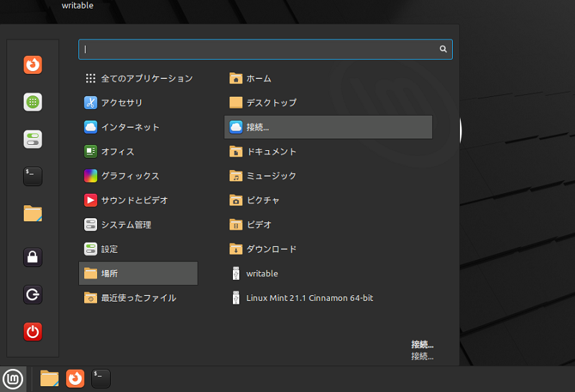Open System Settings toggle icon in sidebar
The height and width of the screenshot is (392, 575).
[x=32, y=139]
